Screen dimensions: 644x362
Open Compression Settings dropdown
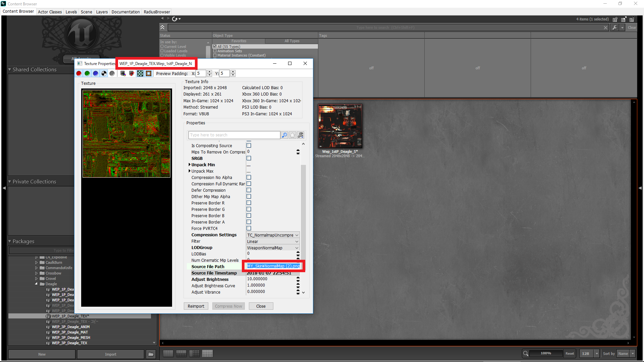(x=273, y=235)
